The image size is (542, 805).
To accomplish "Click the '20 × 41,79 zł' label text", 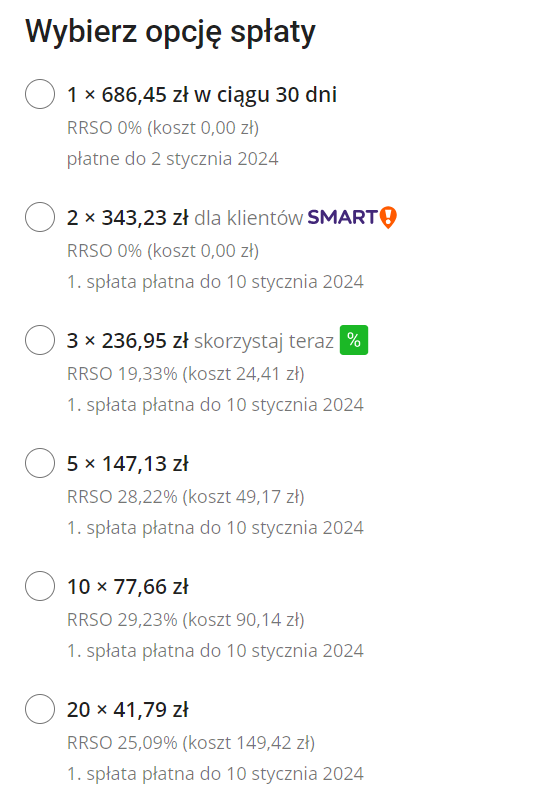I will click(127, 710).
